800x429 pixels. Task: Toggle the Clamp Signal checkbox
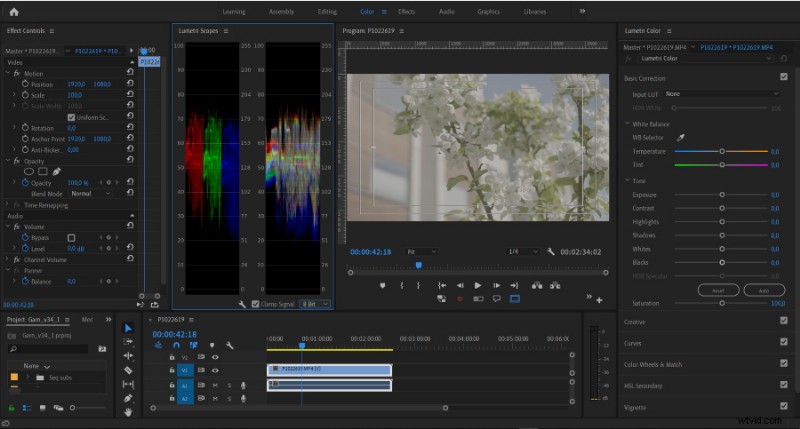pyautogui.click(x=257, y=303)
